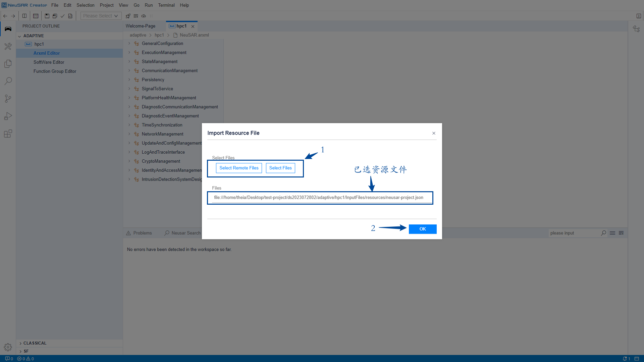Image resolution: width=644 pixels, height=362 pixels.
Task: Switch to the Welcome-Page tab
Action: tap(141, 26)
